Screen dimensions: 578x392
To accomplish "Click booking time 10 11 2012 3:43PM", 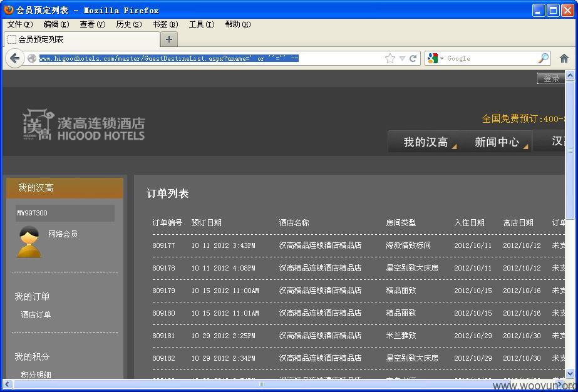I will tap(223, 245).
